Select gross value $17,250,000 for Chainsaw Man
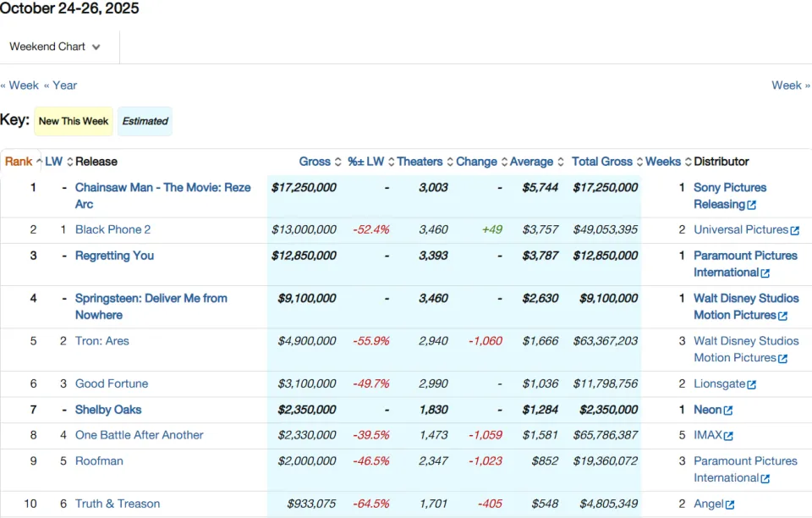812x518 pixels. pyautogui.click(x=304, y=188)
